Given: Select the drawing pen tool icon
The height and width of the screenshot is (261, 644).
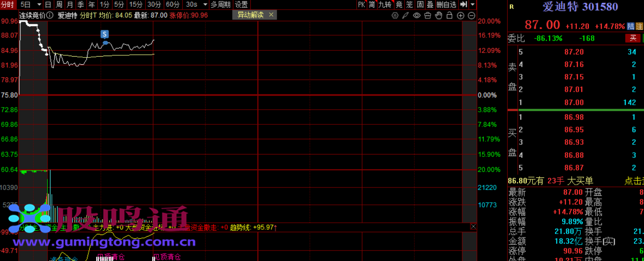Looking at the screenshot, I should tap(405, 15).
